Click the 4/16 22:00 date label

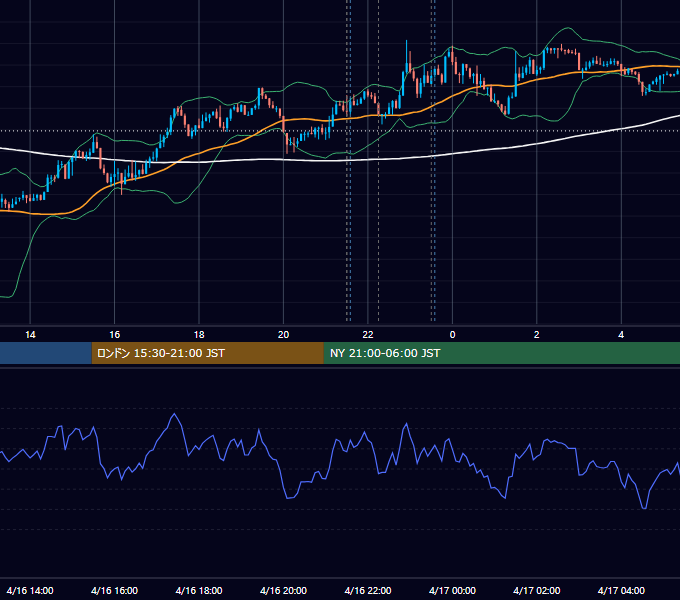coord(368,590)
